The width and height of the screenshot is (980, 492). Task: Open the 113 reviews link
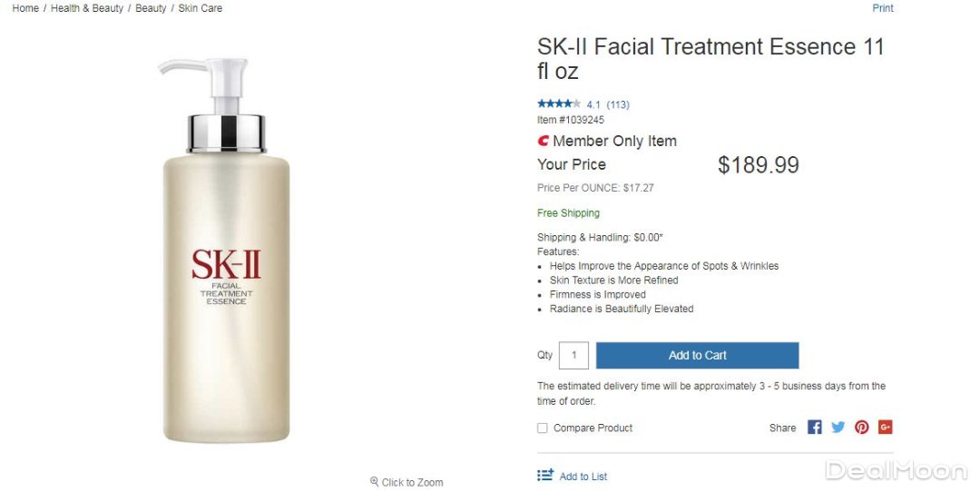click(618, 104)
